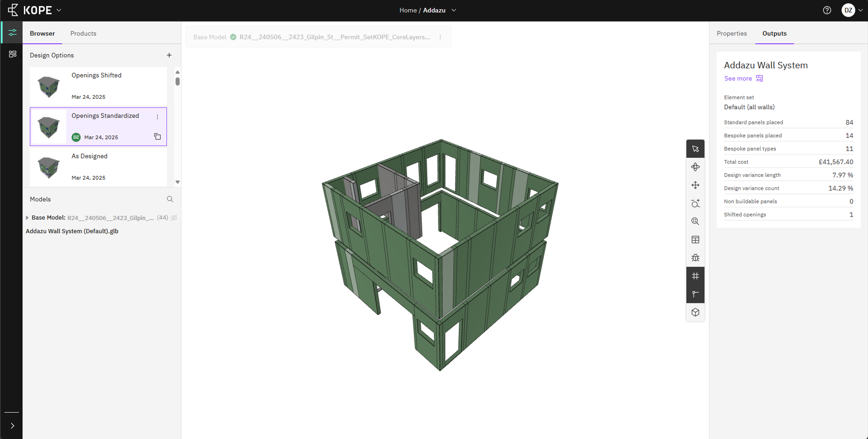
Task: Open the Base Model three-dot options menu
Action: point(440,37)
